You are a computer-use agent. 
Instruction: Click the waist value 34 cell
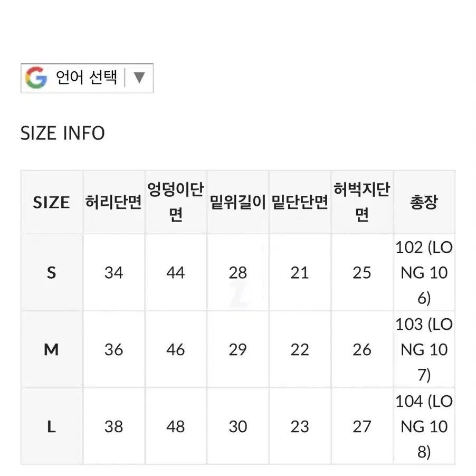(113, 272)
